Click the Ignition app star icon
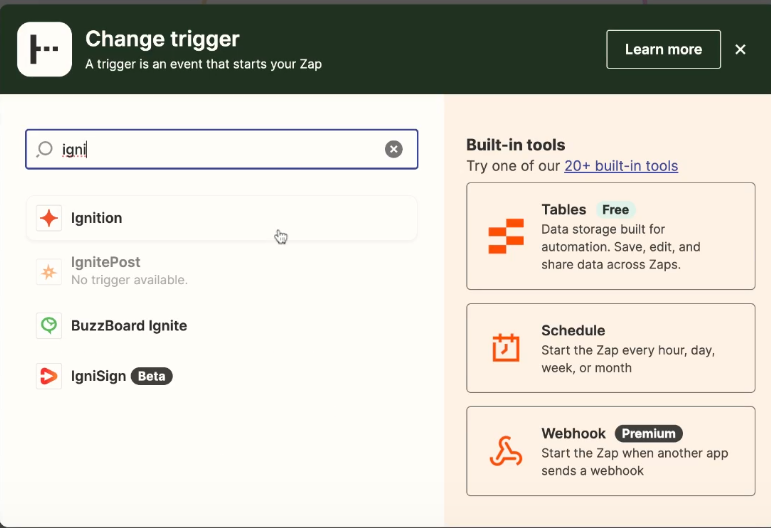771x528 pixels. 49,218
